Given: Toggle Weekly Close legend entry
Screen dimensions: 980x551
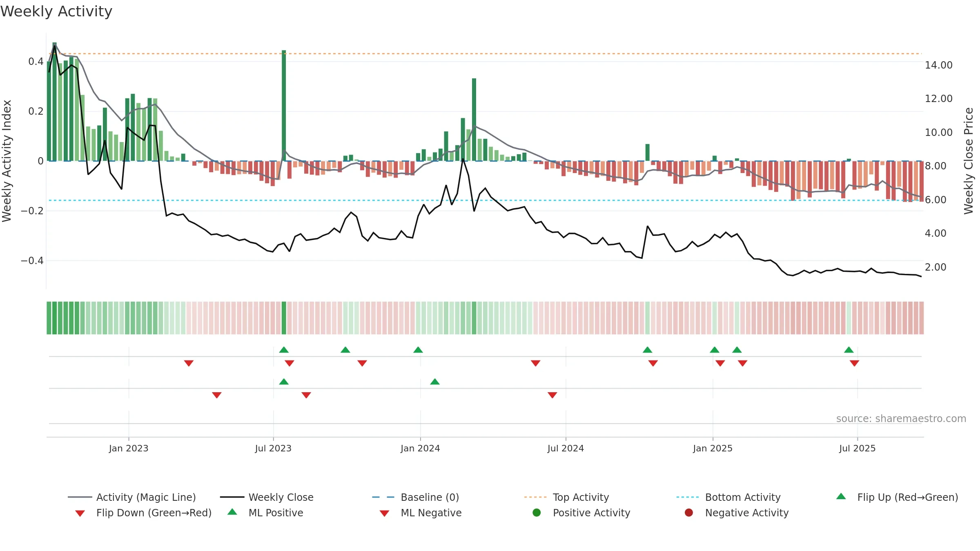Looking at the screenshot, I should 267,497.
